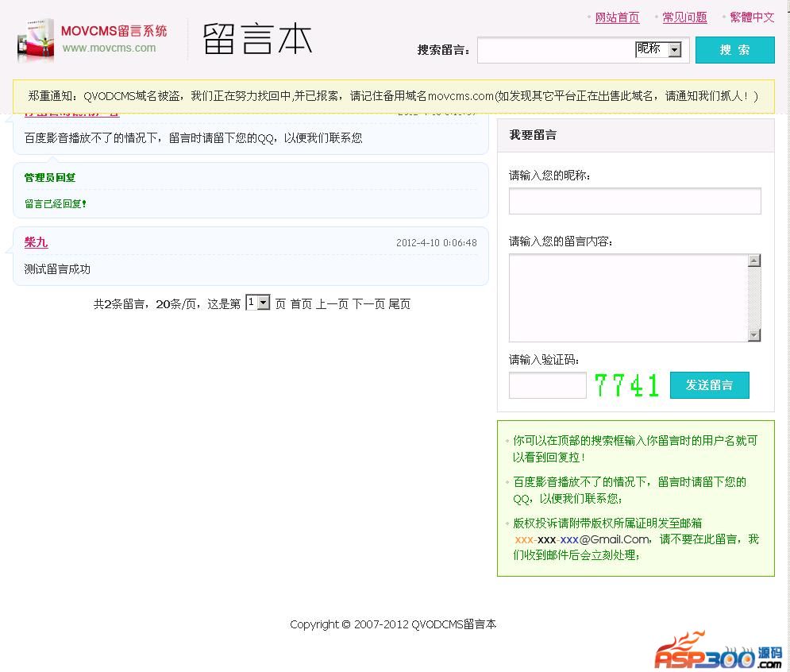Screen dimensions: 790x672
Task: Open the 柴九 username link
Action: 36,242
